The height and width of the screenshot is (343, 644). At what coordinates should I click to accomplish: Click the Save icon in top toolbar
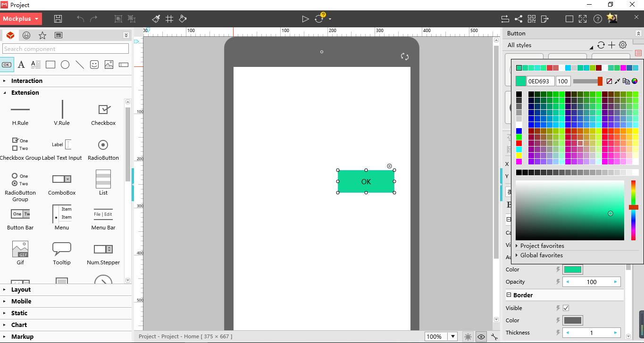(x=58, y=19)
